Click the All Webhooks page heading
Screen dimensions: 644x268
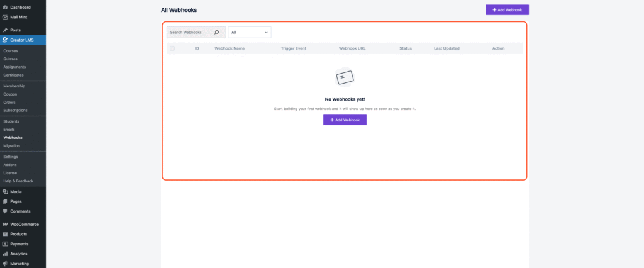click(x=179, y=10)
